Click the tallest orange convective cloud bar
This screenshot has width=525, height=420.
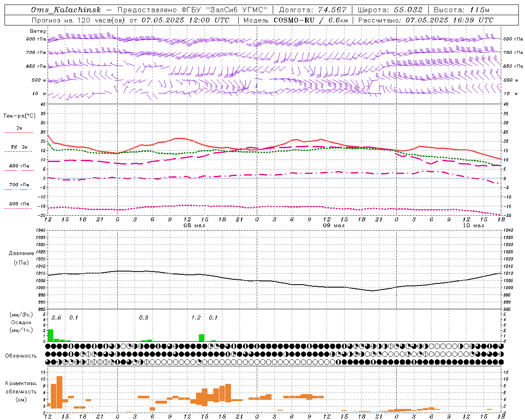pyautogui.click(x=59, y=392)
